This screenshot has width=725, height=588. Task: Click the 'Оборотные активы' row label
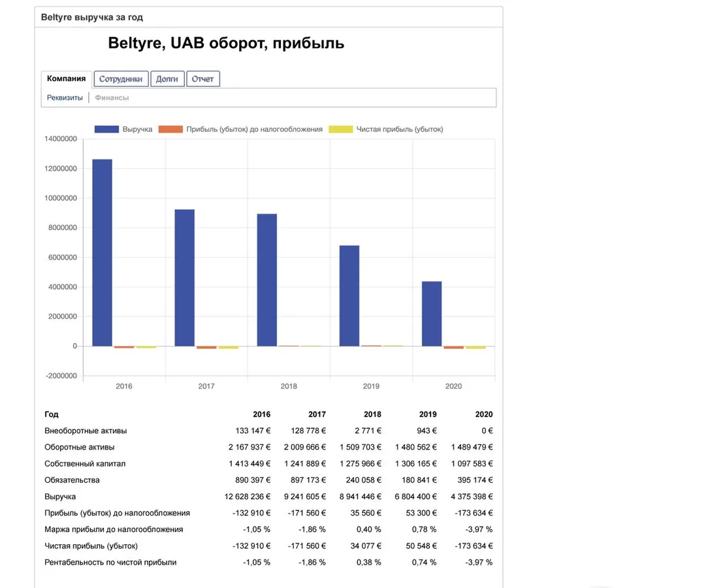pos(80,448)
